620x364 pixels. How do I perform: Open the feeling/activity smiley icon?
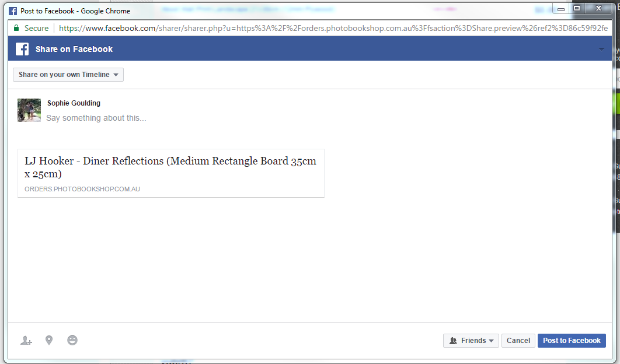[72, 340]
